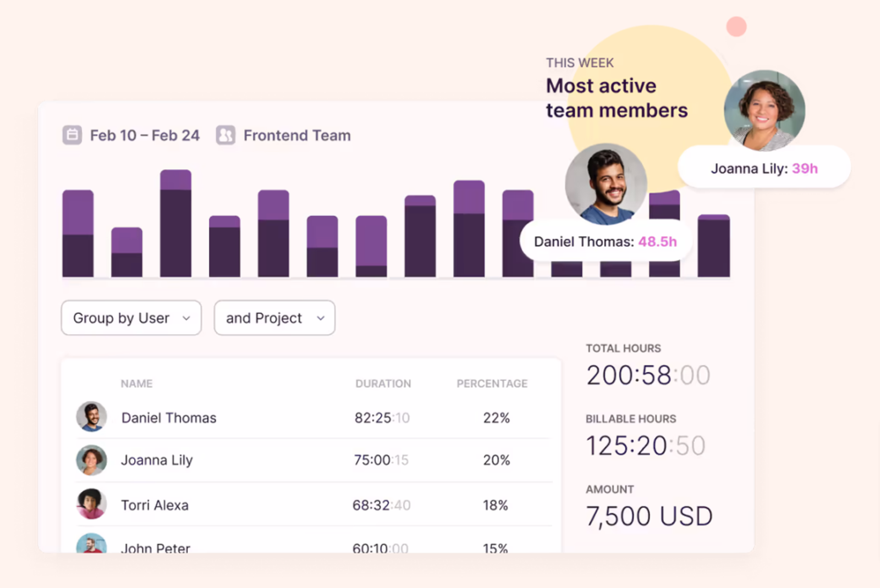The height and width of the screenshot is (588, 880).
Task: Open the Feb 10 – Feb 24 date range
Action: [145, 135]
